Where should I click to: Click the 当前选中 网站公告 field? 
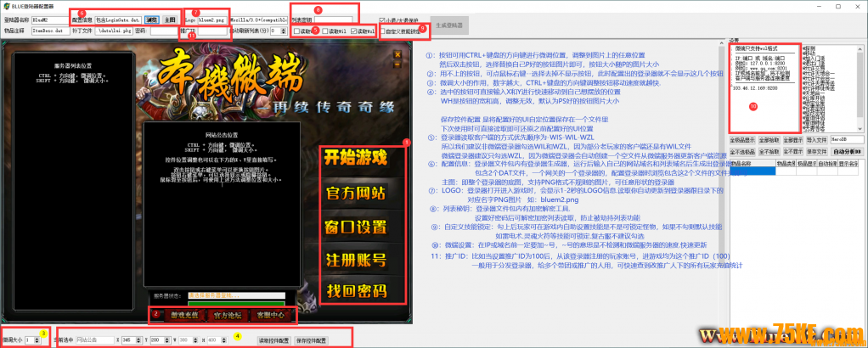point(94,340)
